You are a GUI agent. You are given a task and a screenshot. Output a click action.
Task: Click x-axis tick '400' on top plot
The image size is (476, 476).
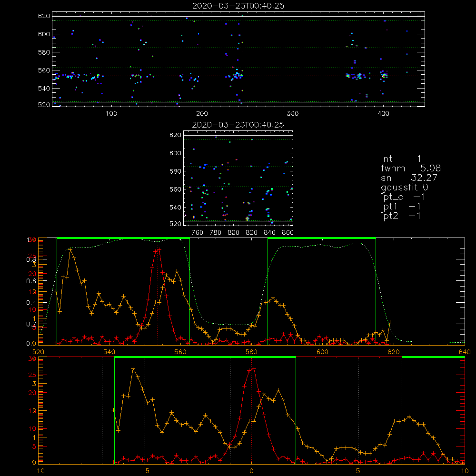pyautogui.click(x=383, y=114)
